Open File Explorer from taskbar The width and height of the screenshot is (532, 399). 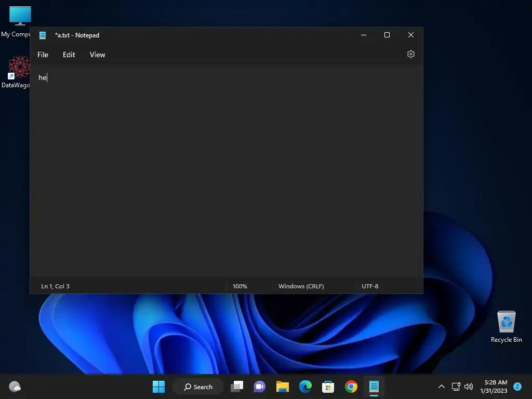[x=282, y=387]
